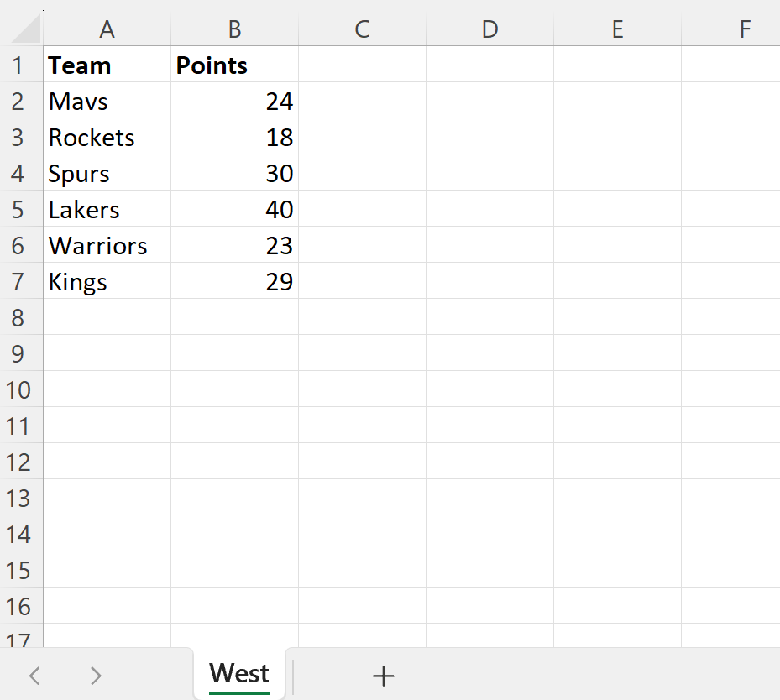Select column A header
Screen dimensions: 780x700
[107, 29]
